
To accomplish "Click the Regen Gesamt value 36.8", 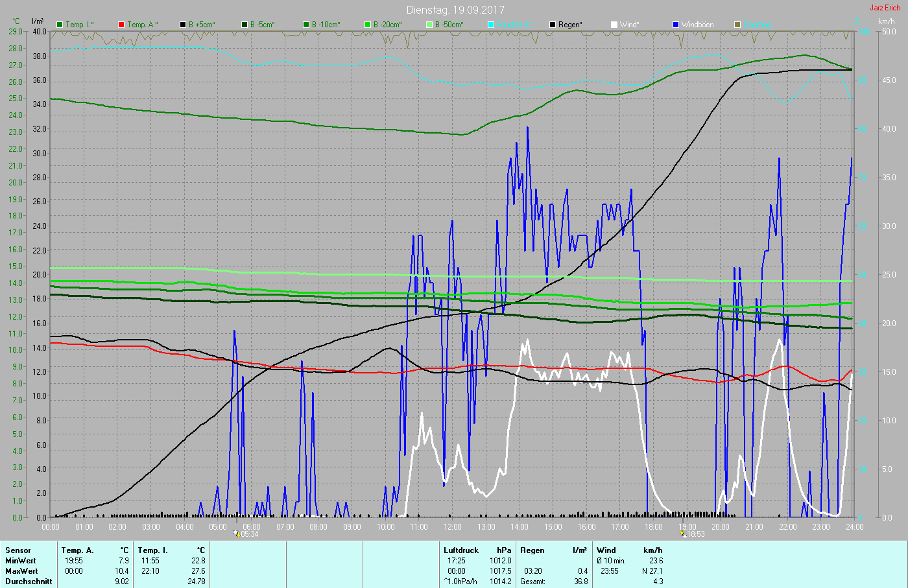I will click(x=580, y=582).
